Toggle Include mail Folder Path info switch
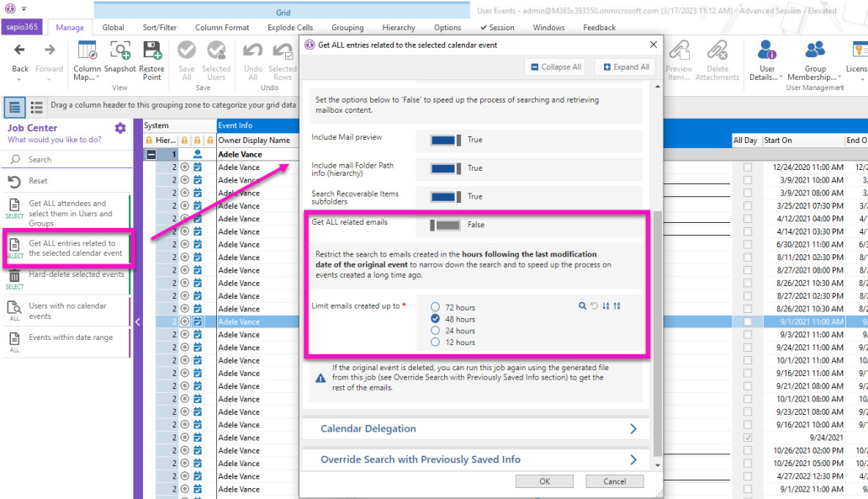 point(445,168)
